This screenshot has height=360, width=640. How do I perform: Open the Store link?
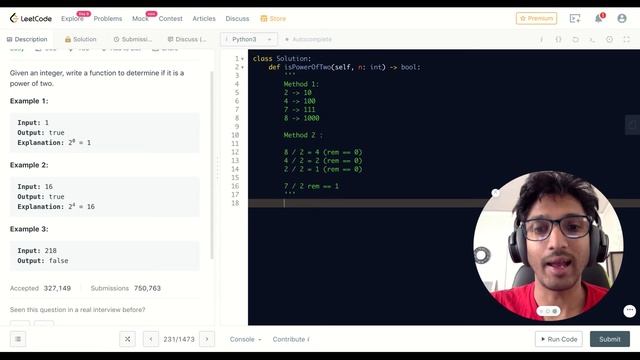click(273, 18)
